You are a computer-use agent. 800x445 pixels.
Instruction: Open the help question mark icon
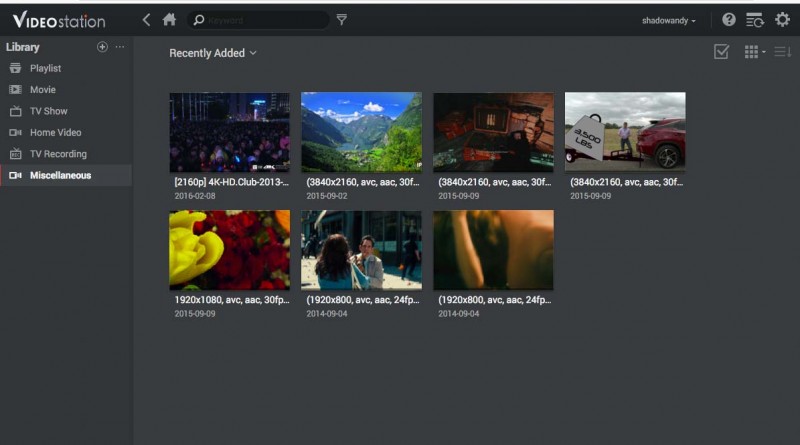click(729, 20)
